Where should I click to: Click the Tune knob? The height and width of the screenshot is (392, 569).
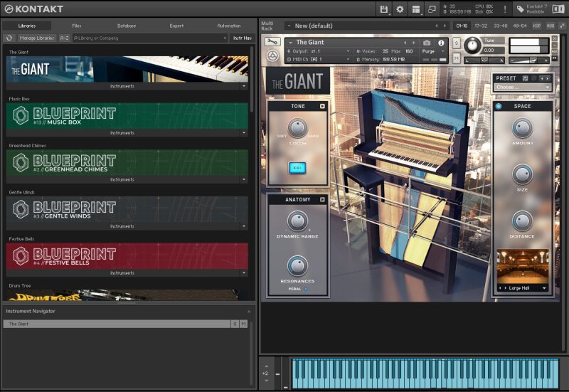point(472,46)
